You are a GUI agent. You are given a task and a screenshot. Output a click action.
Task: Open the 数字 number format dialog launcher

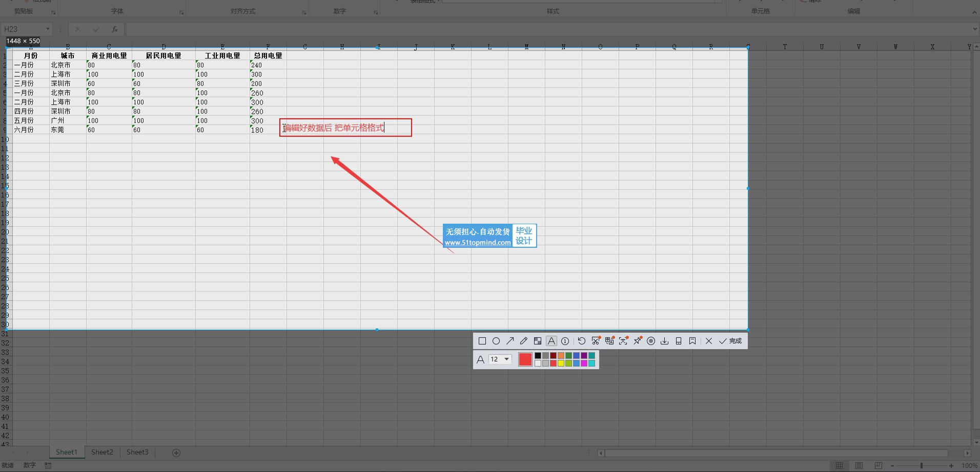pyautogui.click(x=376, y=12)
